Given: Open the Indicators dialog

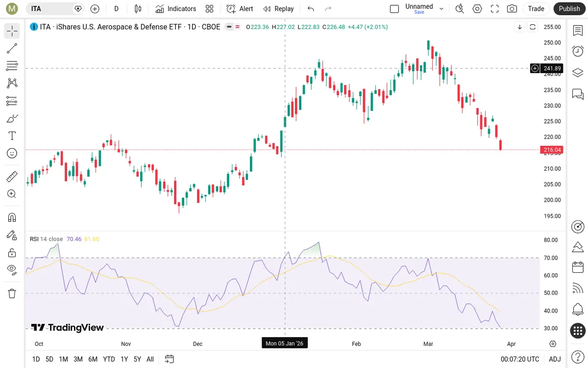Looking at the screenshot, I should pyautogui.click(x=176, y=9).
